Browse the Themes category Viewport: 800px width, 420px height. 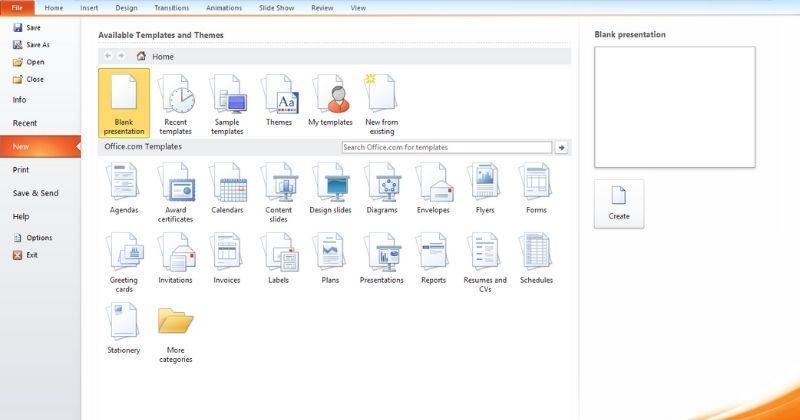[279, 100]
